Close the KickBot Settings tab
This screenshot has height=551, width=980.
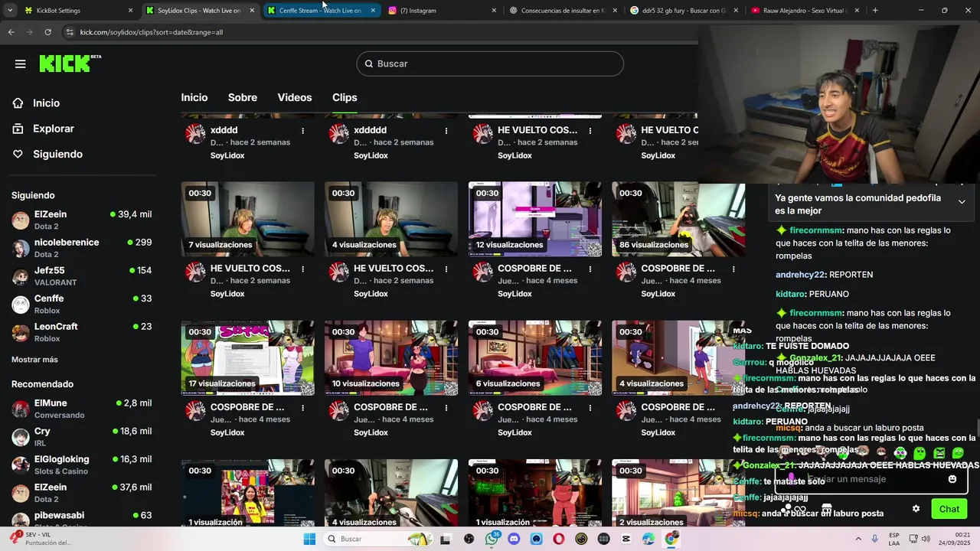click(130, 11)
